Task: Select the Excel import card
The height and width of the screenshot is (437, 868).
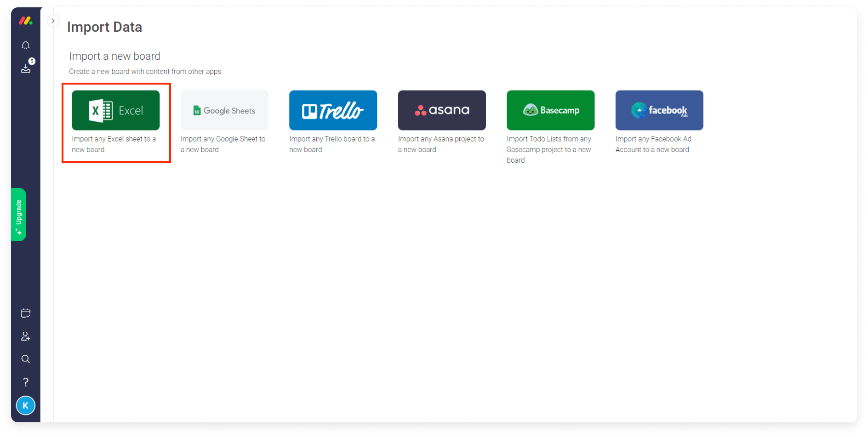Action: (116, 110)
